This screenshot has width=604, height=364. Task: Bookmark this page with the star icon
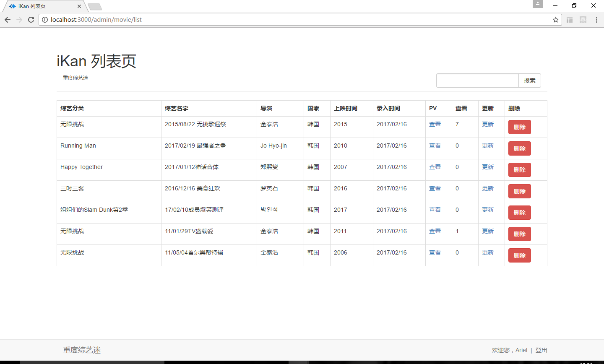tap(556, 20)
